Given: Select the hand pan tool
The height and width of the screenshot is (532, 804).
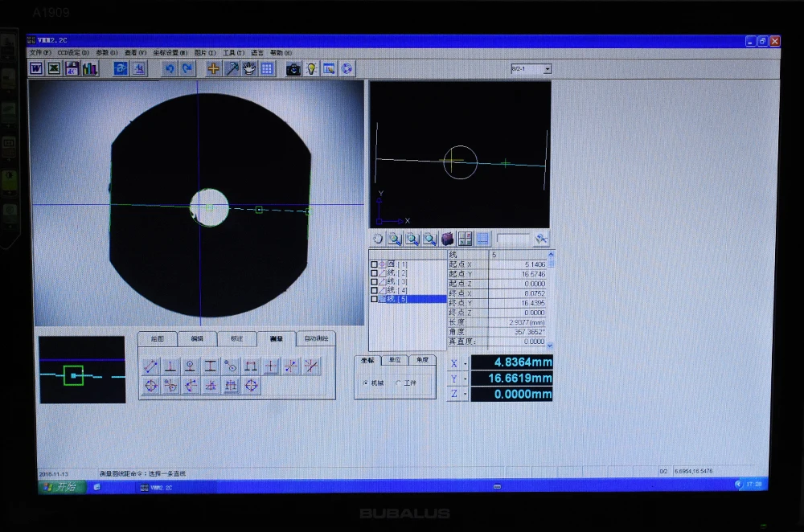Looking at the screenshot, I should point(249,68).
